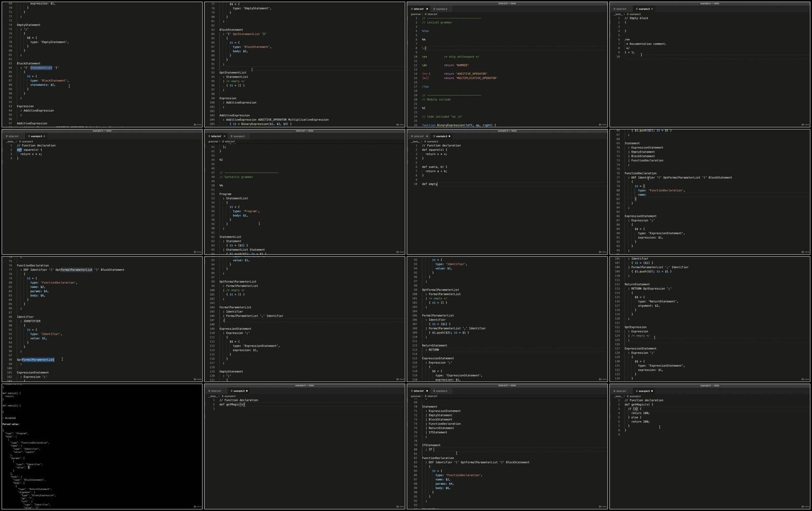Click the incomplete 'name:' line at line 81
The width and height of the screenshot is (812, 511).
click(x=642, y=195)
